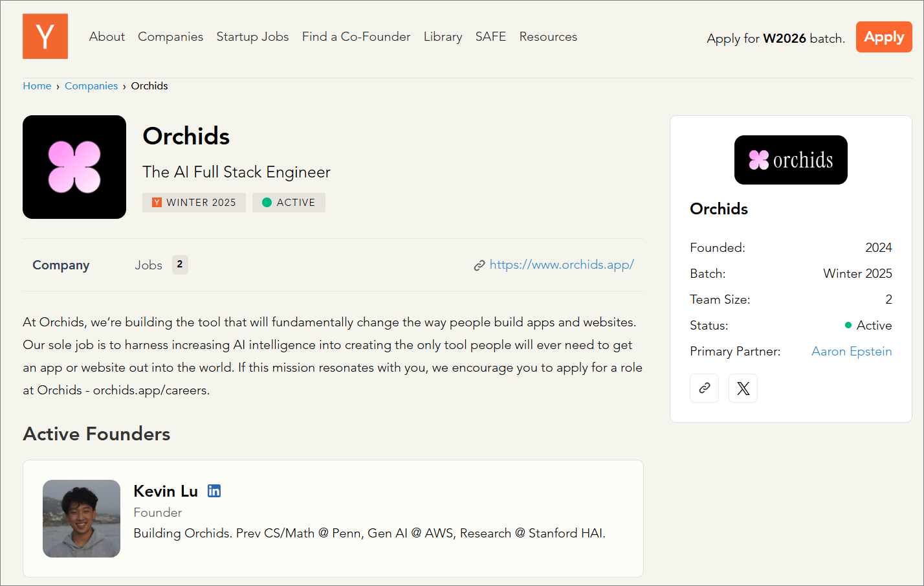Open Kevin Lu's LinkedIn profile icon
Screen dimensions: 924x586
(x=214, y=491)
